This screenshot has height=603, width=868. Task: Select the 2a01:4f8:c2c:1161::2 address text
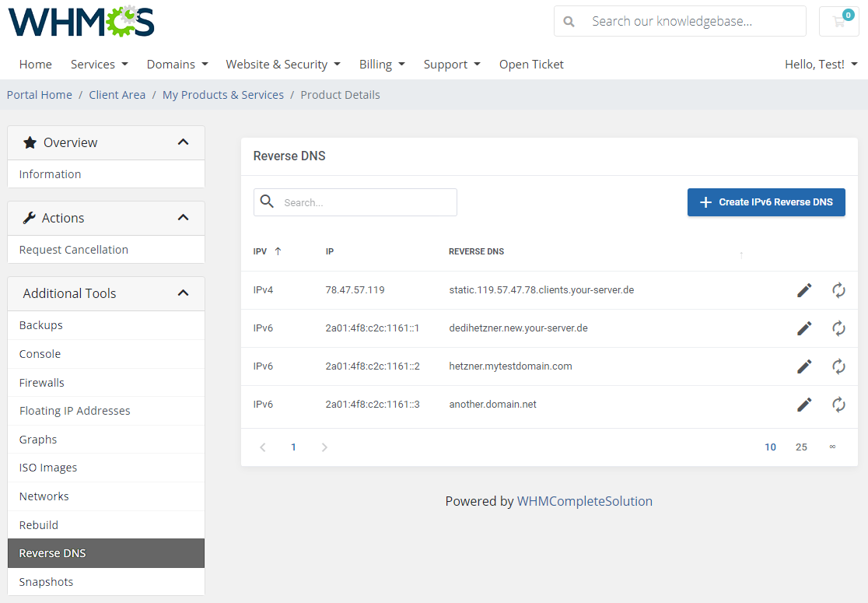click(373, 366)
